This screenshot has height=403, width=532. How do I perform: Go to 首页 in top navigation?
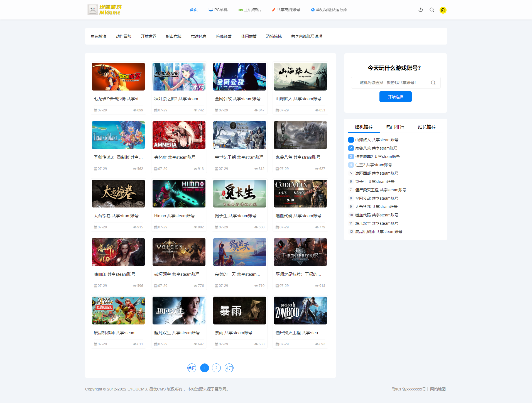click(x=194, y=10)
